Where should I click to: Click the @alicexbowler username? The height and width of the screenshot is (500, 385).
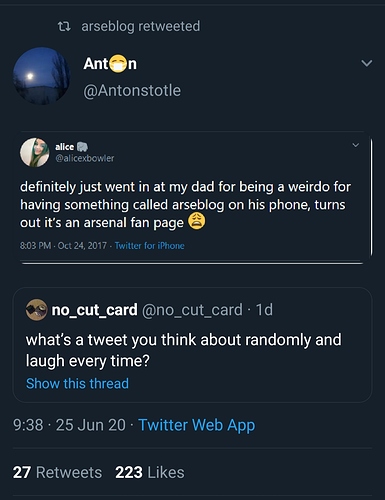[x=84, y=158]
